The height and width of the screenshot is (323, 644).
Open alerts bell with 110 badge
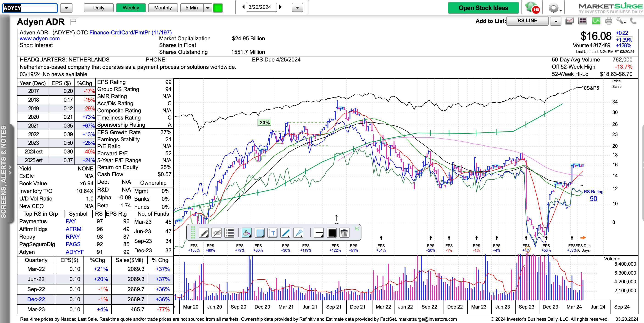click(x=531, y=8)
